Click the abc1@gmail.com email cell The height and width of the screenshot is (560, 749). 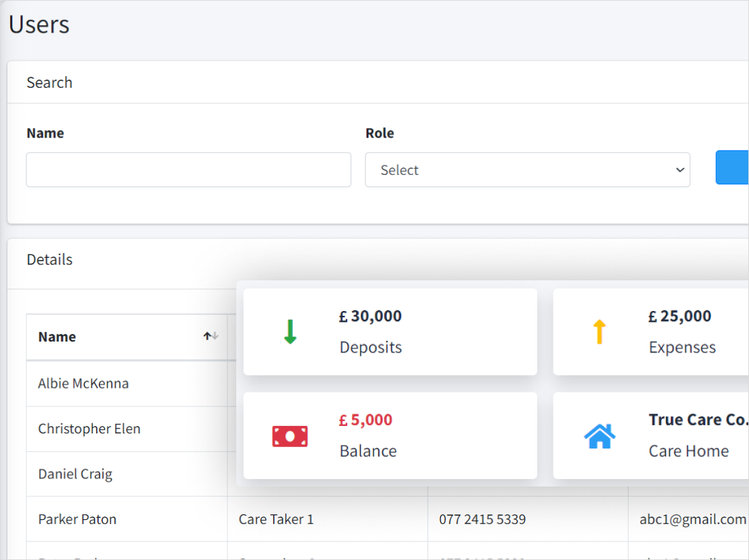tap(692, 519)
